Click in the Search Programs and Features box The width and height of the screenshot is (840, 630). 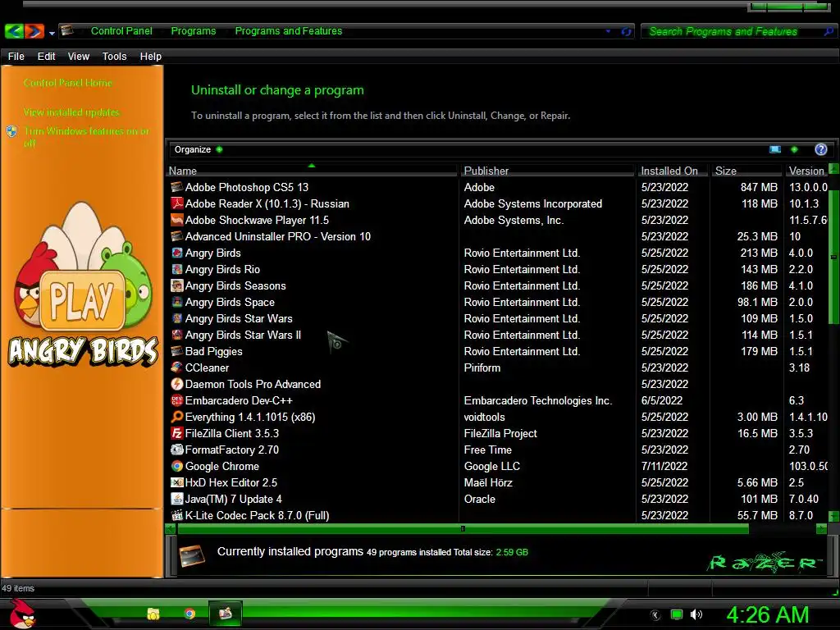pyautogui.click(x=731, y=32)
